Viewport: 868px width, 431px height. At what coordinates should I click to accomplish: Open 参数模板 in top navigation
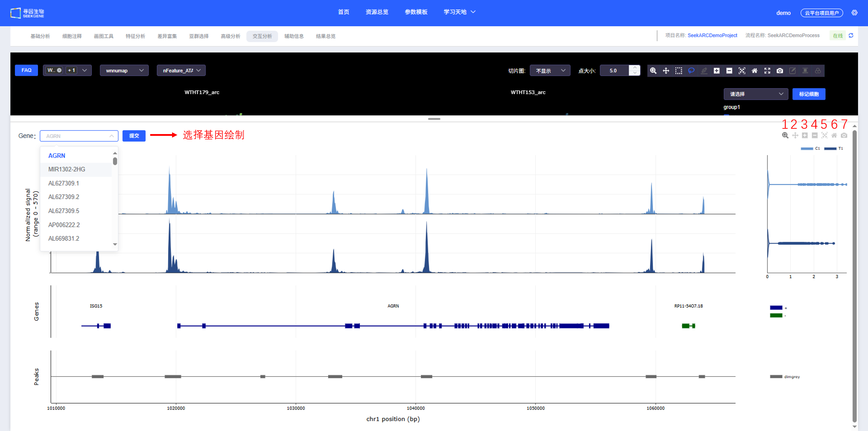click(416, 12)
